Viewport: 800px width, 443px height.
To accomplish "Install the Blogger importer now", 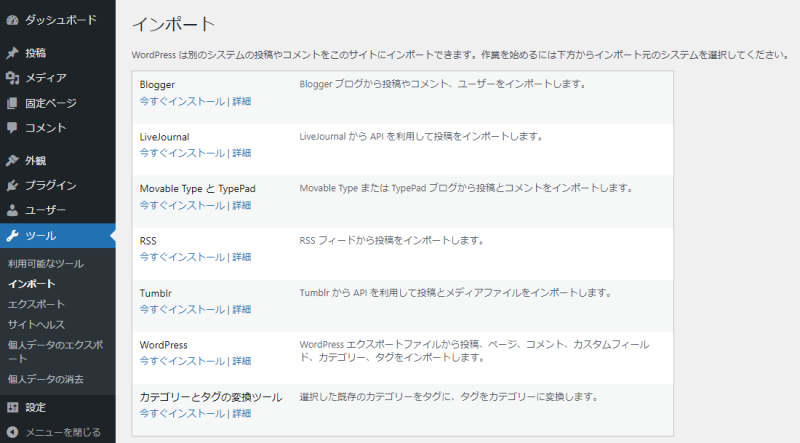I will [182, 101].
